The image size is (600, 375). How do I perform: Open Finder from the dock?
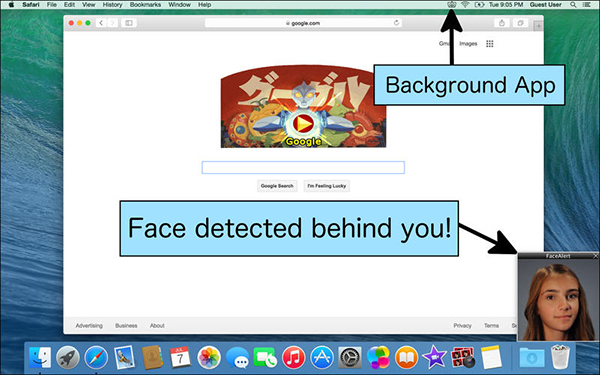tap(40, 357)
